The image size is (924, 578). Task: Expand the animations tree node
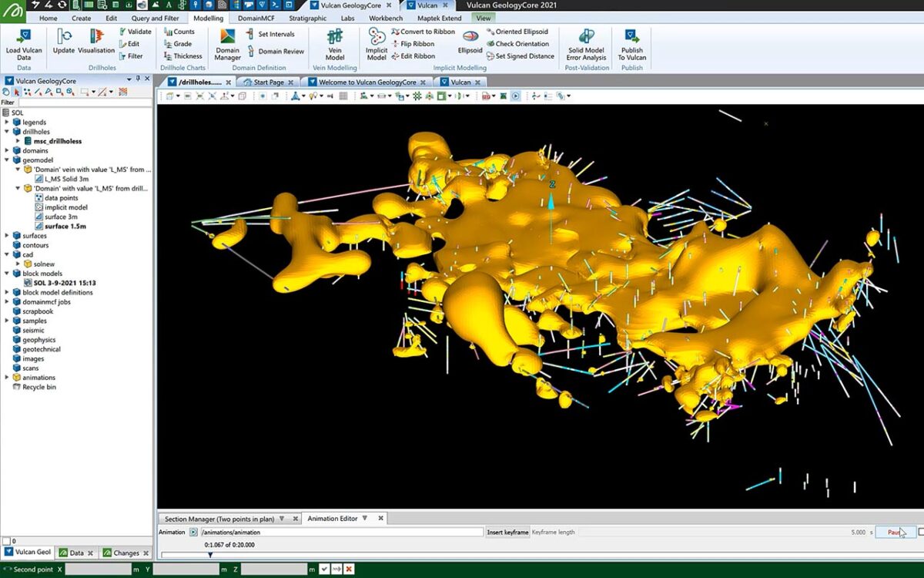pos(7,378)
